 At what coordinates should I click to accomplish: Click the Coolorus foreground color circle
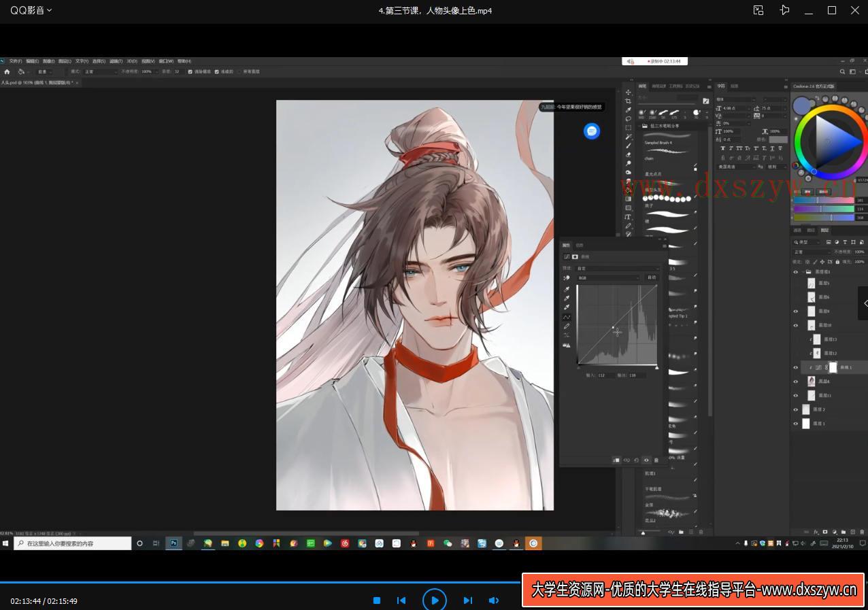(802, 105)
